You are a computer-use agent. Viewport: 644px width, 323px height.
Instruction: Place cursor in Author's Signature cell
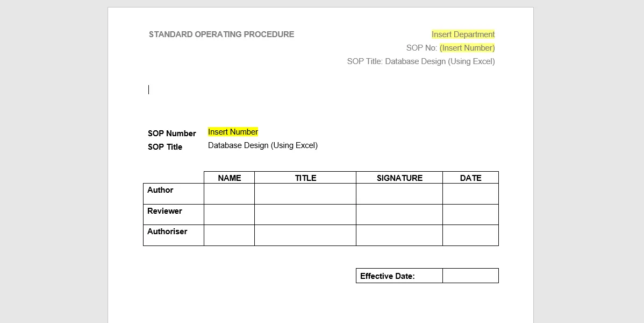(x=399, y=194)
